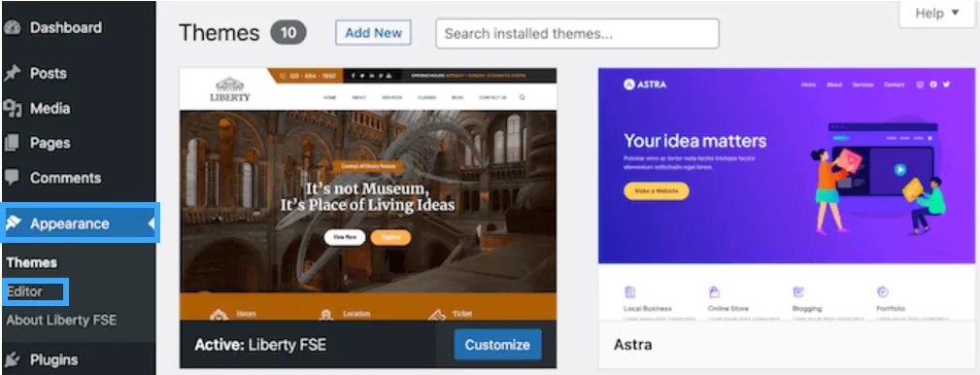Viewport: 980px width, 375px height.
Task: Click Make a Website button in Astra preview
Action: click(657, 190)
